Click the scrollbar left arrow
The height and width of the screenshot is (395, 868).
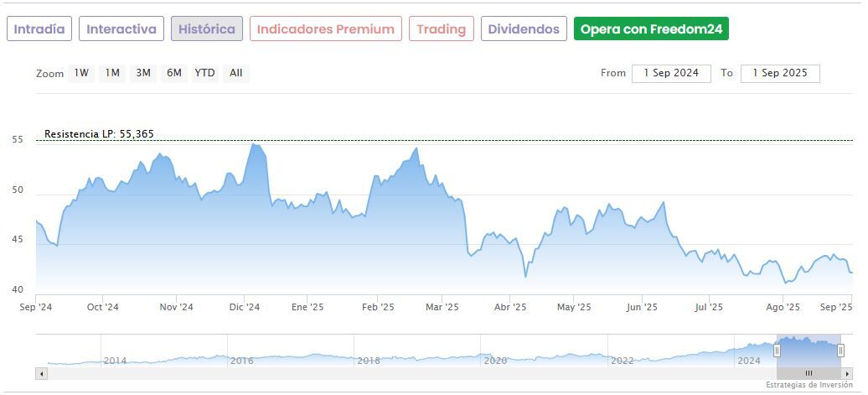coord(42,373)
